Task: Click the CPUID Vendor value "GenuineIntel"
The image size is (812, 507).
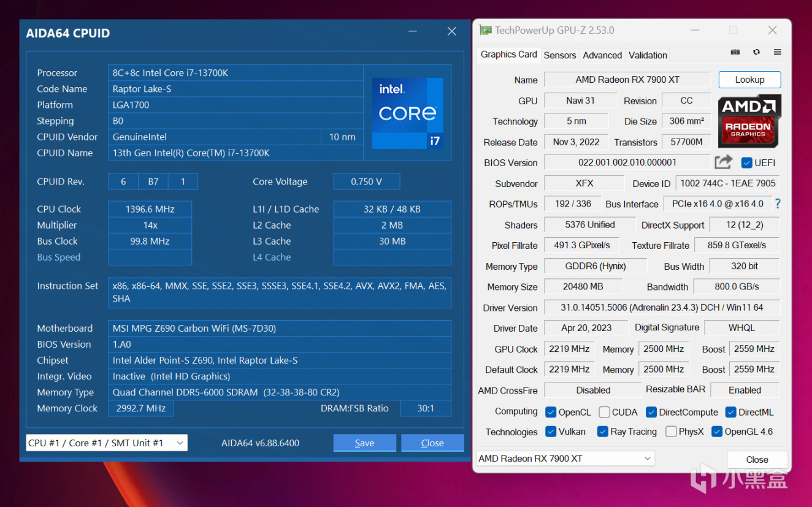Action: point(215,137)
